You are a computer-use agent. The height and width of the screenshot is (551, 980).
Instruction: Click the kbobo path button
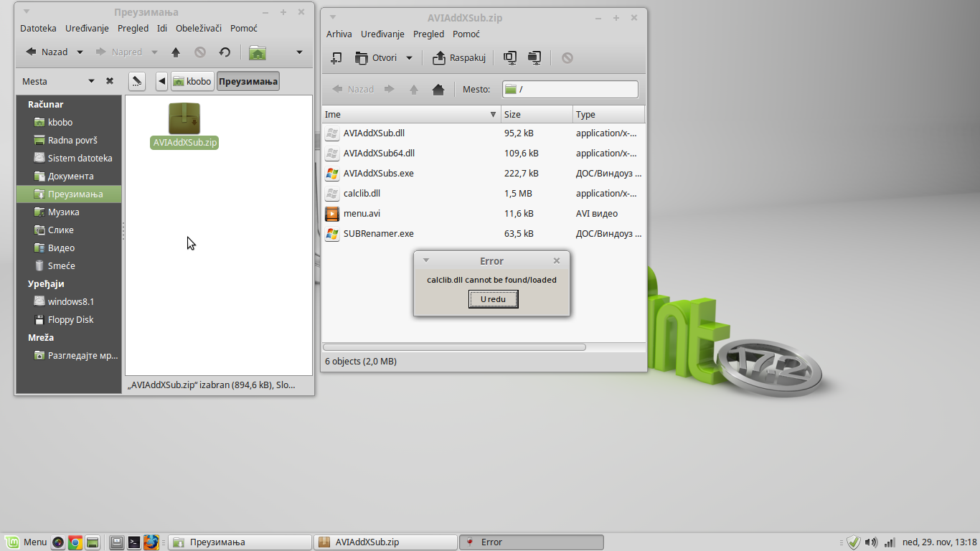click(192, 81)
